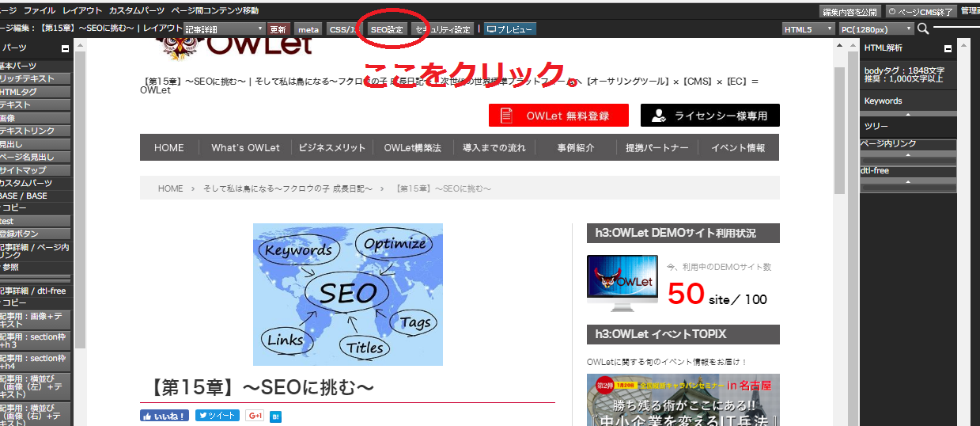Image resolution: width=980 pixels, height=426 pixels.
Task: Click the Twitter ツイート button
Action: [218, 416]
